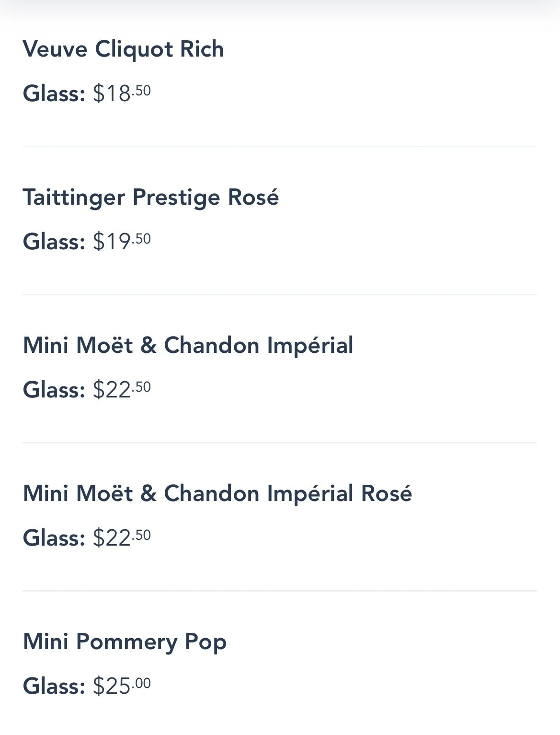Select the Taittinger Prestige Rosé title
This screenshot has height=735, width=560.
[x=150, y=198]
